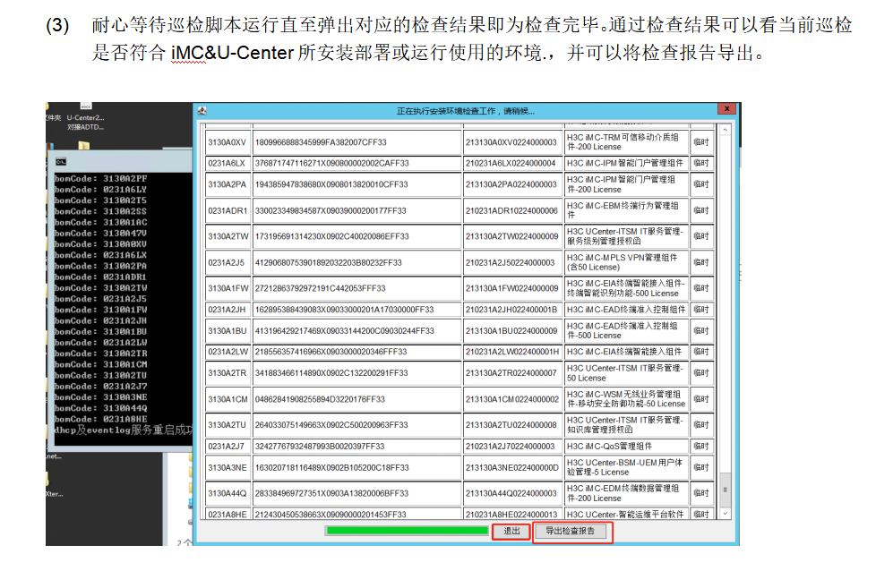Image resolution: width=876 pixels, height=588 pixels.
Task: Click the scrollbar down arrow in results table
Action: [725, 513]
